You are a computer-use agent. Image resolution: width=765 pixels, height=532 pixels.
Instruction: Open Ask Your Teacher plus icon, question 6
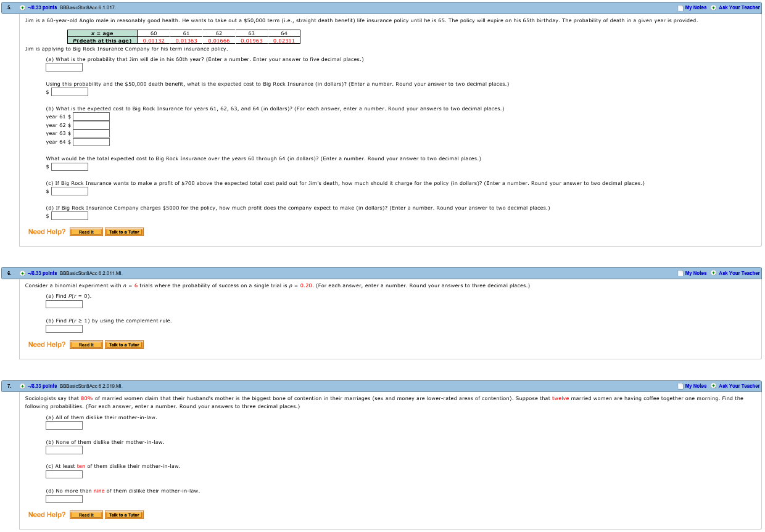[x=713, y=273]
